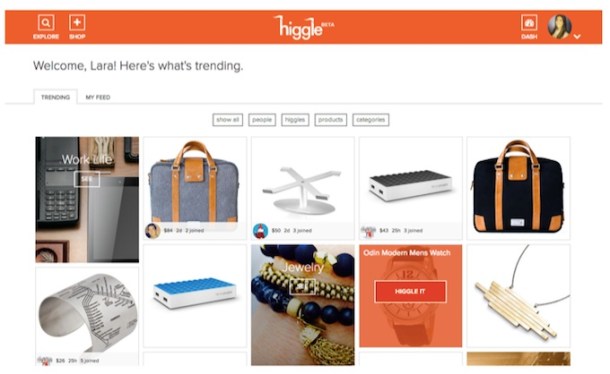610x374 pixels.
Task: Switch to the Trending tab
Action: pos(55,97)
